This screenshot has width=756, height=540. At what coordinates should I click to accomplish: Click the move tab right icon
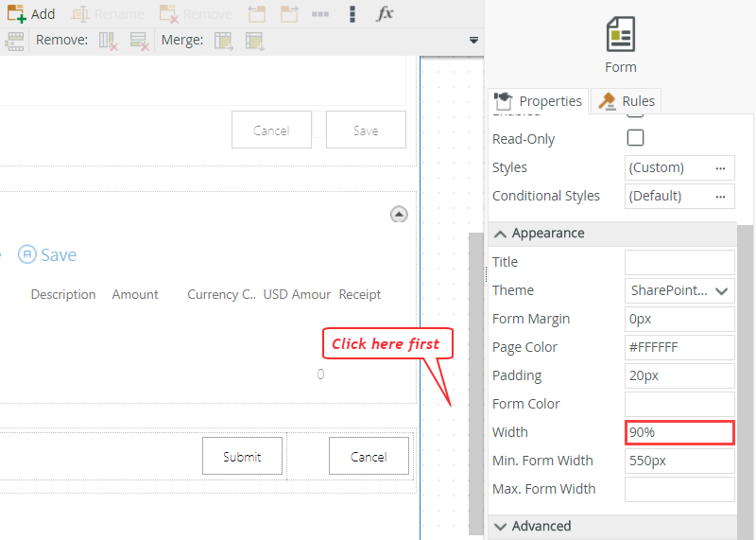pos(289,14)
